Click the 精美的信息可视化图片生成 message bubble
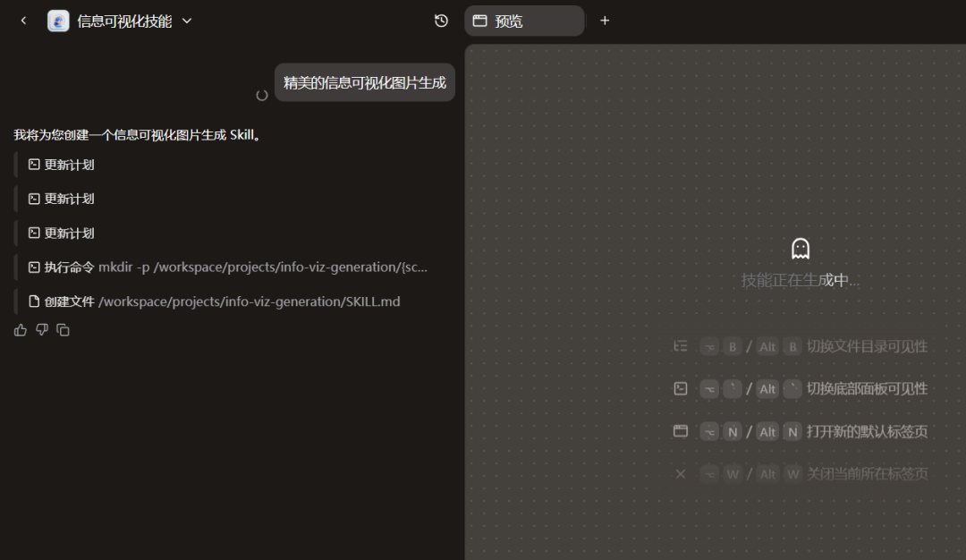Image resolution: width=966 pixels, height=560 pixels. pos(364,82)
